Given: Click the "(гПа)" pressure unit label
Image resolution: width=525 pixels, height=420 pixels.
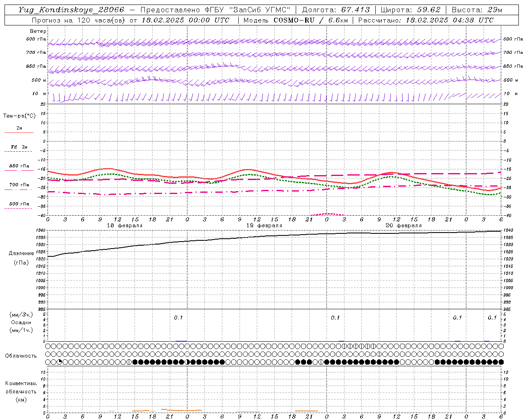Looking at the screenshot, I should coord(21,262).
